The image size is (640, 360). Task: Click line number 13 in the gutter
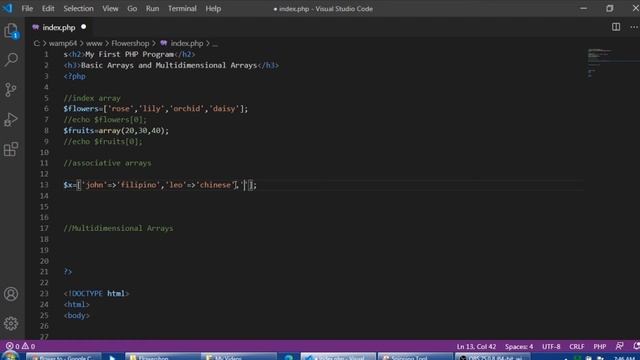44,185
